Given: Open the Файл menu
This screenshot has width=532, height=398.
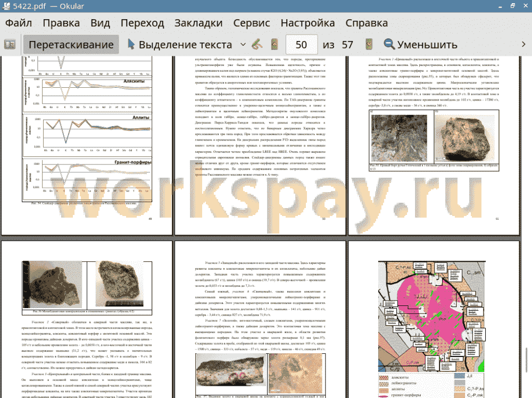Looking at the screenshot, I should coord(19,23).
